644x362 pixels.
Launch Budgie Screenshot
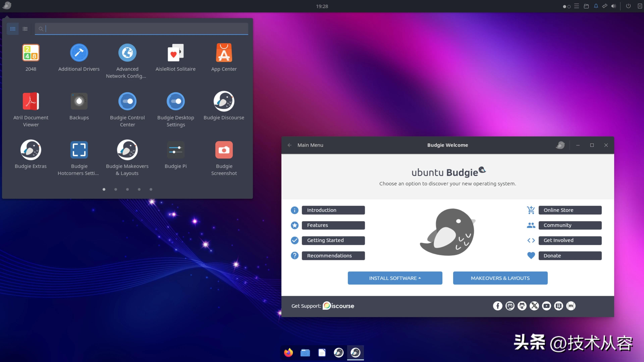224,158
